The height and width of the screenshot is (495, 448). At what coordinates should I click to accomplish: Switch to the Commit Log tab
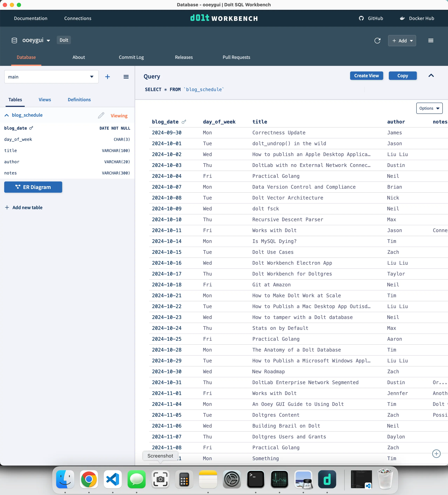pos(131,57)
